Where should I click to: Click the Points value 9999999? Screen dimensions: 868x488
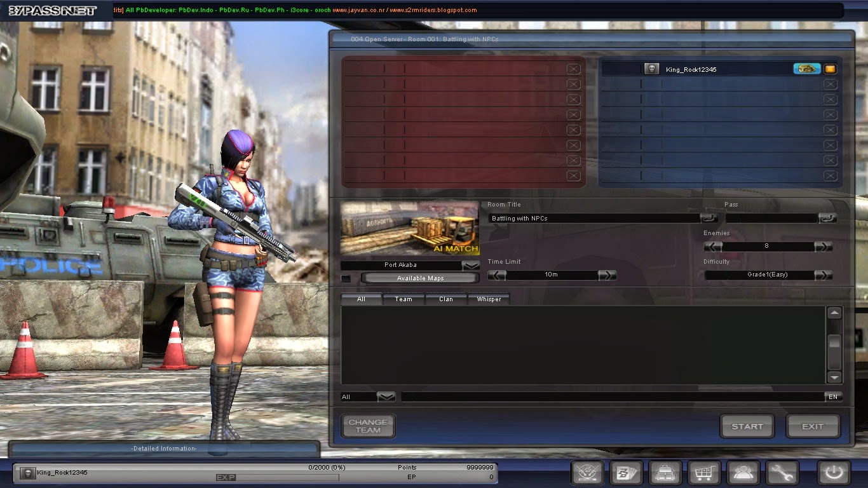click(480, 468)
